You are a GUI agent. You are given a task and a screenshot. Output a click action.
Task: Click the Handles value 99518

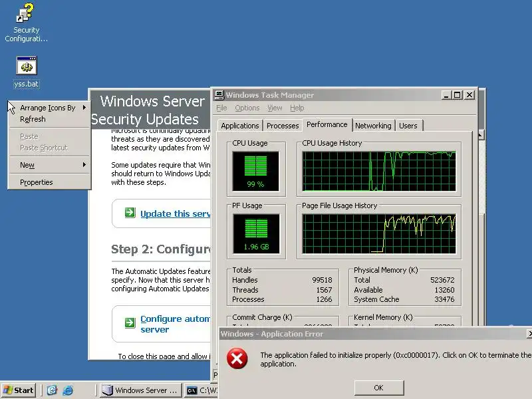pos(322,280)
